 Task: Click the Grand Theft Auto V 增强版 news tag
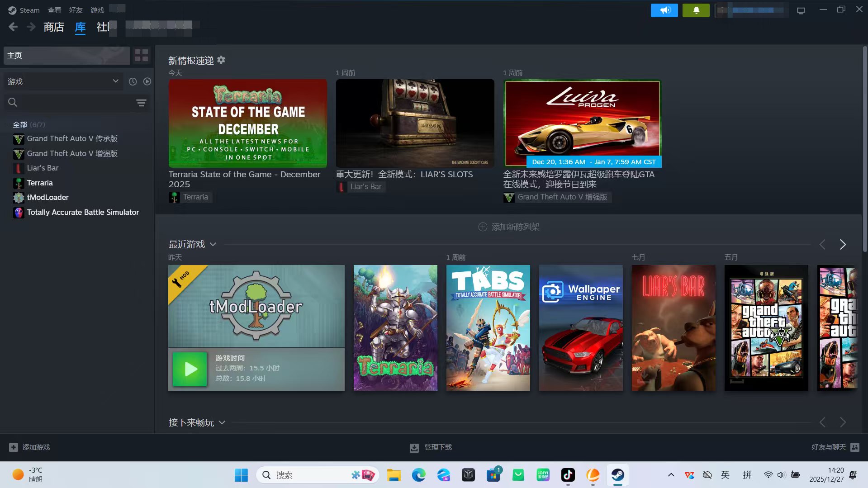557,197
